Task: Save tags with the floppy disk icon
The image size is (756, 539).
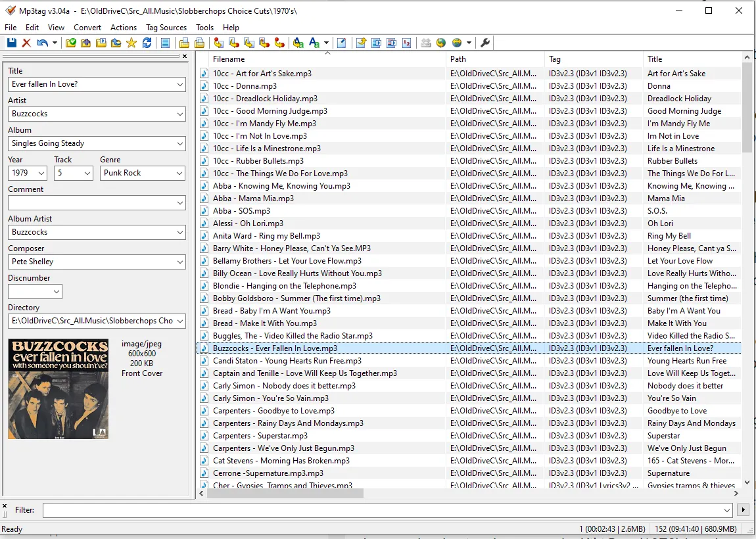Action: click(x=12, y=43)
